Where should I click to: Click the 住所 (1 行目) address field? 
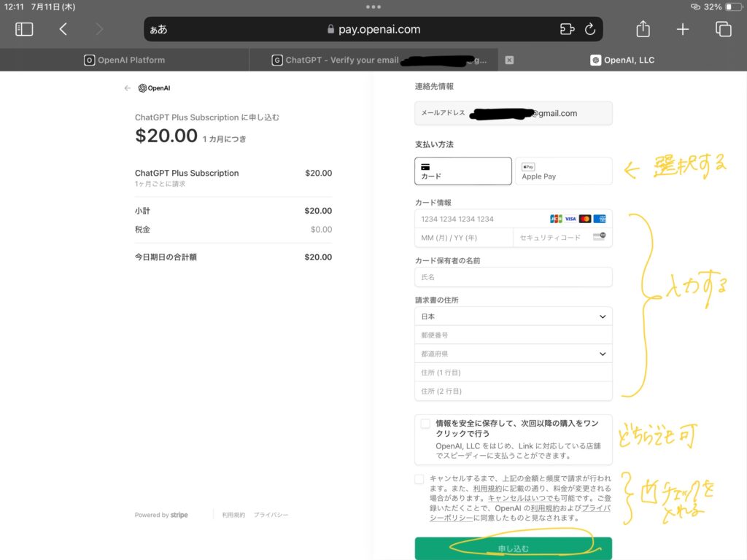point(514,373)
